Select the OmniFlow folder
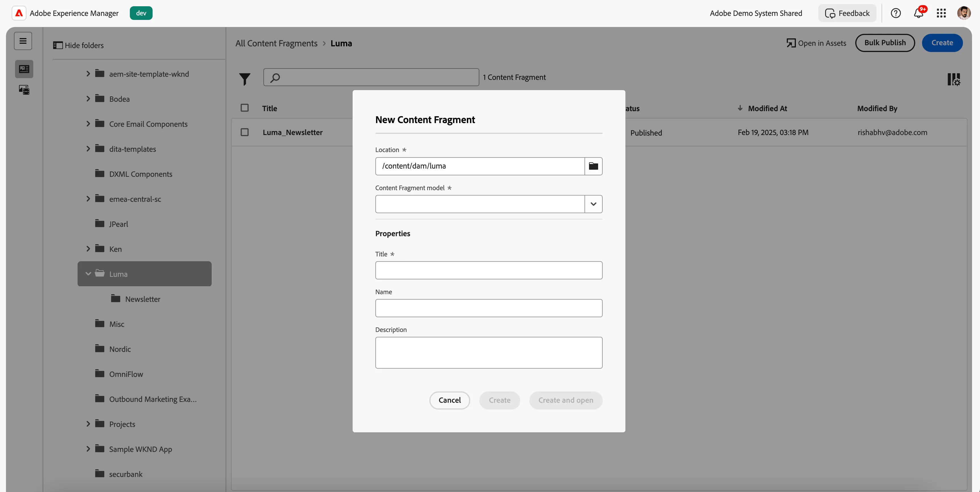The width and height of the screenshot is (980, 492). click(126, 374)
